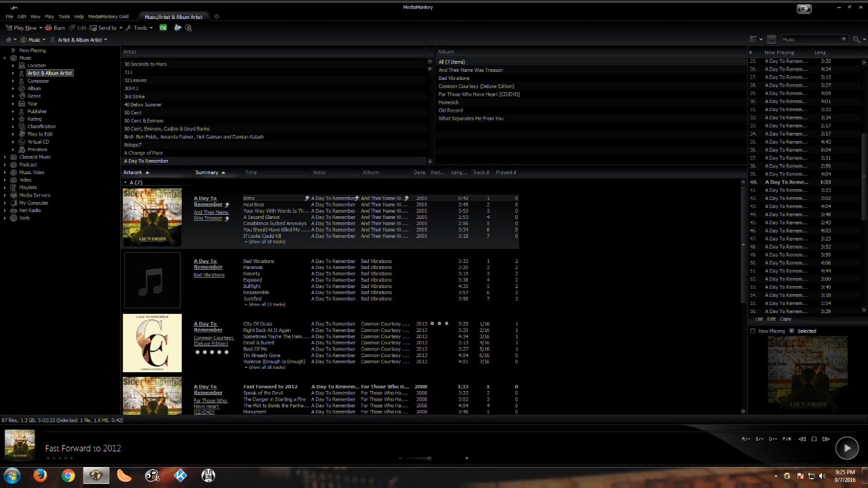Click the green OS toolbar icon
The width and height of the screenshot is (868, 488).
[163, 28]
